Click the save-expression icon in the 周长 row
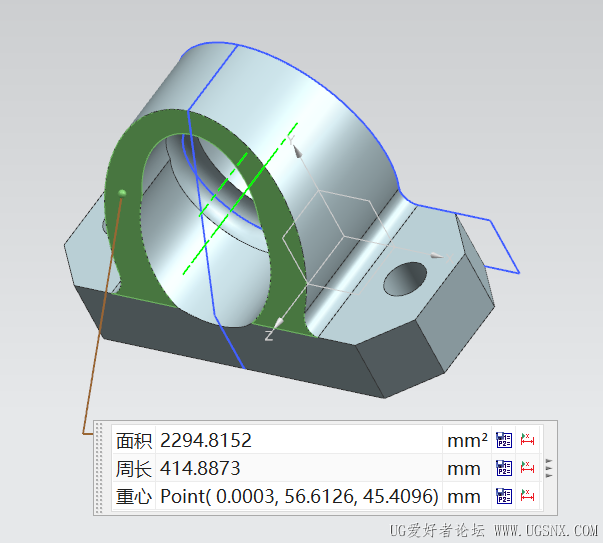 point(504,468)
